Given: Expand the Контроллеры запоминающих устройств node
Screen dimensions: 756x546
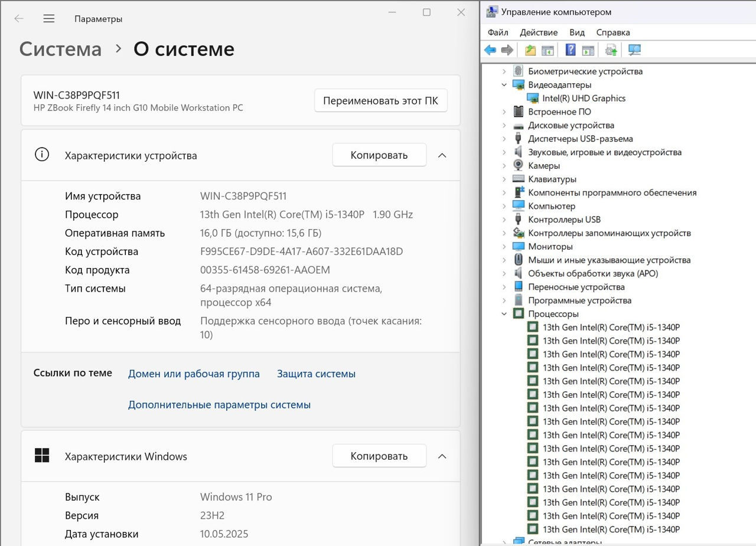Looking at the screenshot, I should (x=504, y=233).
